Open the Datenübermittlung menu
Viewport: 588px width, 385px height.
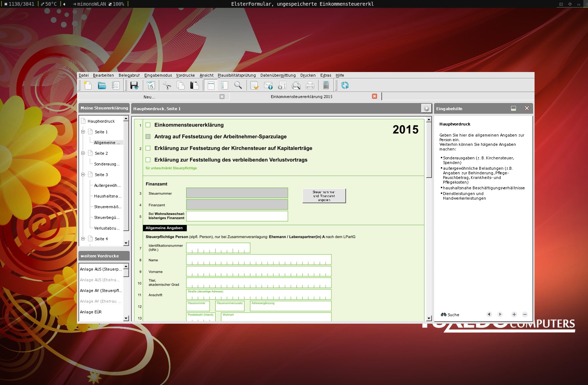point(278,75)
